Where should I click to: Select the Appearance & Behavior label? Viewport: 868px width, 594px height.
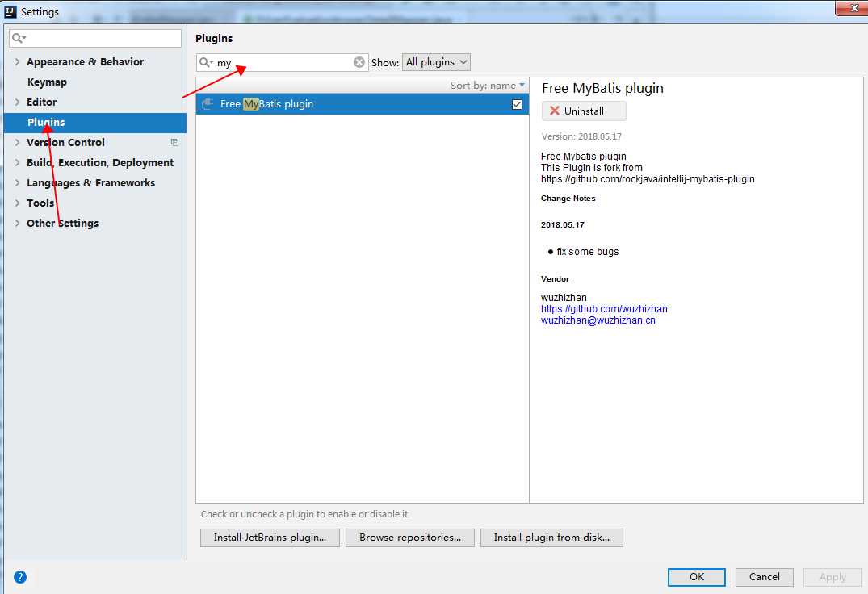pos(86,61)
